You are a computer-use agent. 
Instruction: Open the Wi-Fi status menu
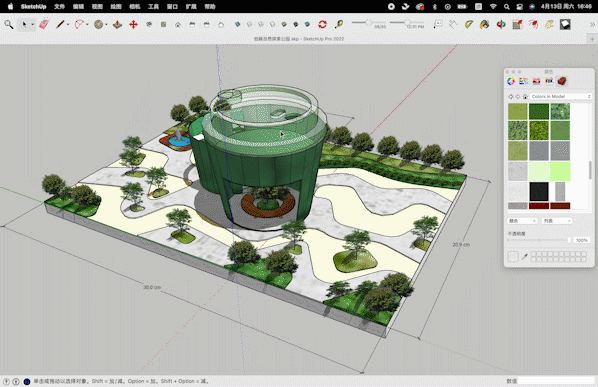pyautogui.click(x=493, y=6)
